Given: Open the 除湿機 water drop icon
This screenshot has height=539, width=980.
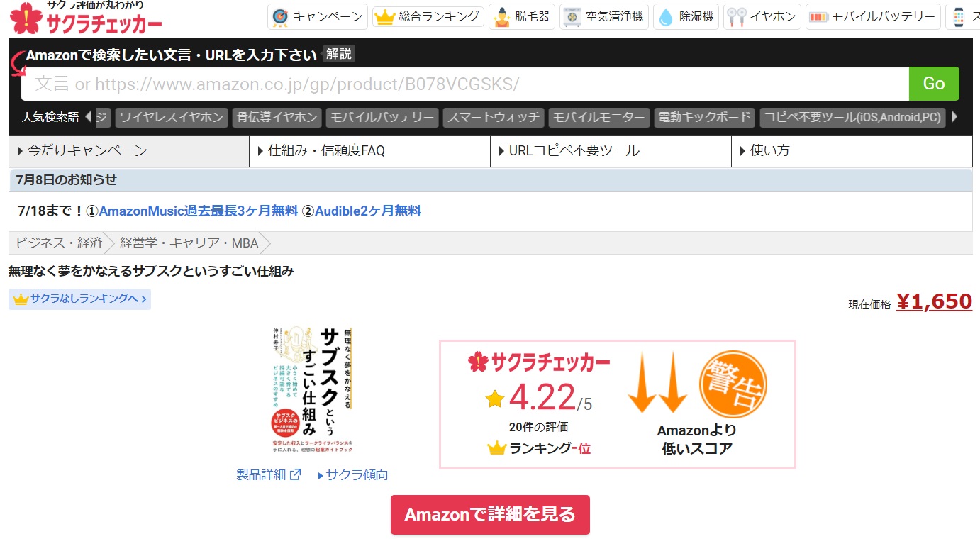Looking at the screenshot, I should pyautogui.click(x=666, y=16).
